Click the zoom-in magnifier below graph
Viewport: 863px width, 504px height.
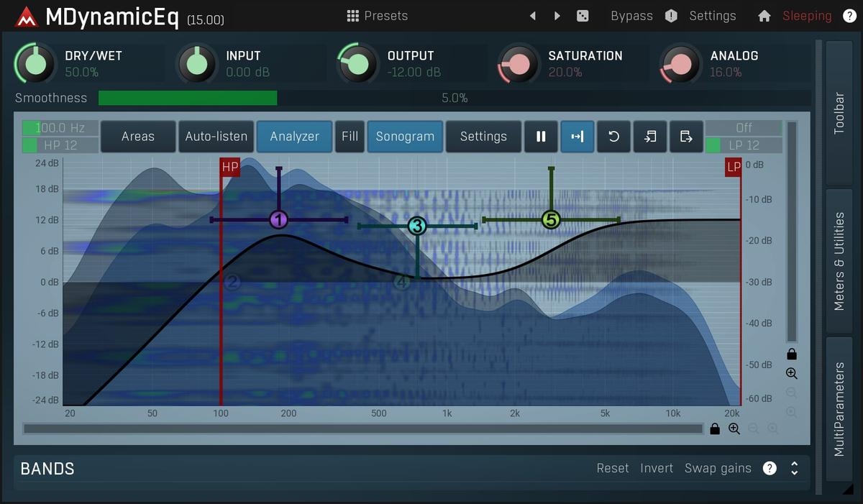click(x=734, y=429)
